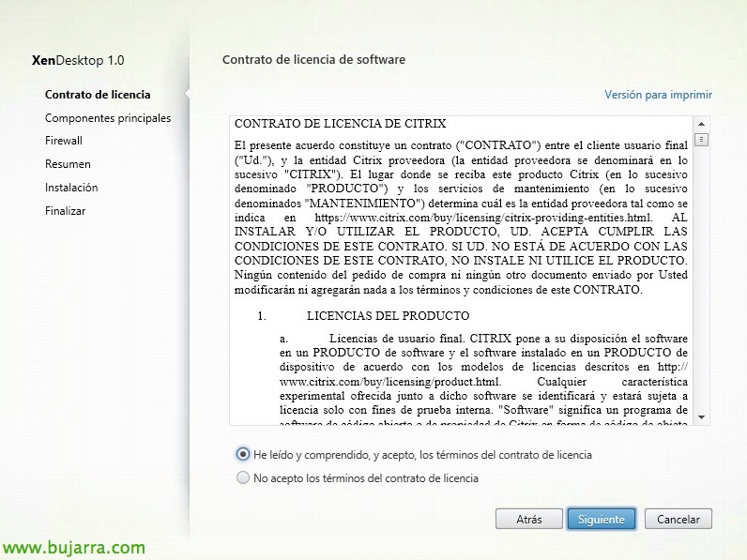Click the licensing/product.html URL text
This screenshot has width=747, height=560.
pyautogui.click(x=389, y=382)
